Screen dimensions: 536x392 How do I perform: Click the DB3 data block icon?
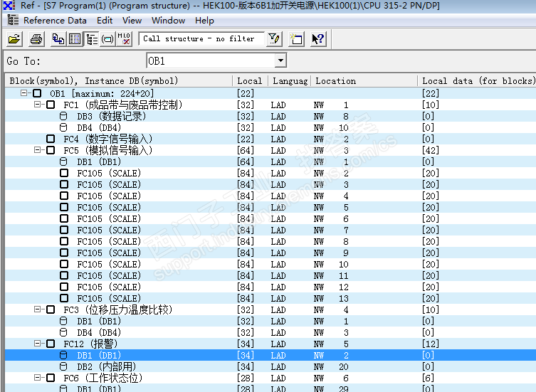[63, 116]
